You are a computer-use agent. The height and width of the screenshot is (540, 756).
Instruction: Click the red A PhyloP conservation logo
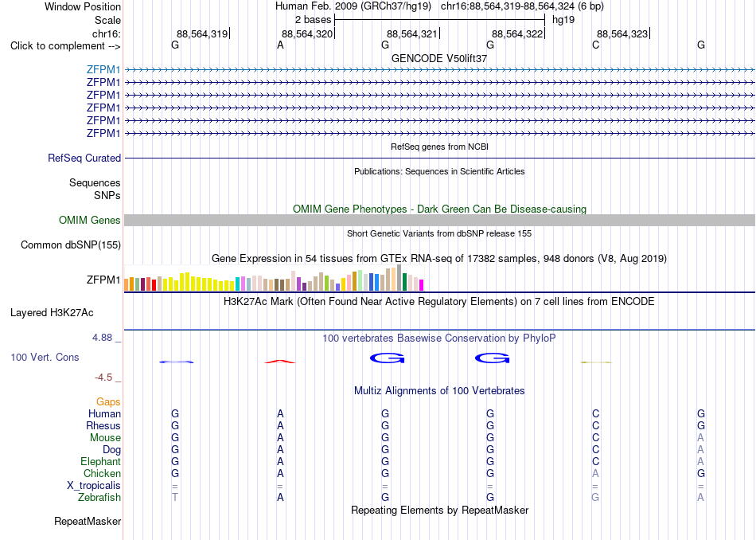pos(279,361)
